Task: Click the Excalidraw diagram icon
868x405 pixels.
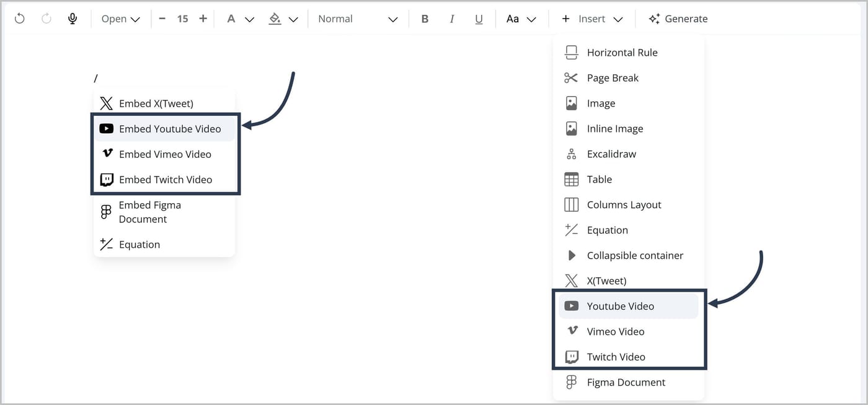Action: [572, 154]
